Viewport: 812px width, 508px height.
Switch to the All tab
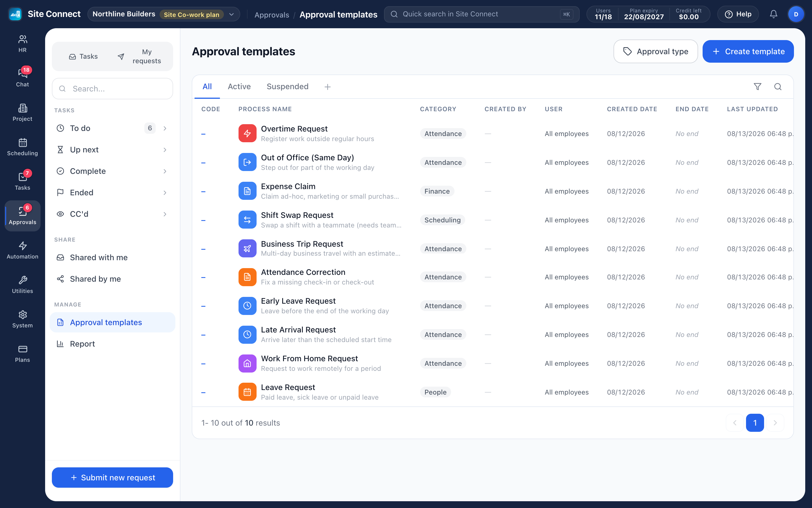[207, 87]
